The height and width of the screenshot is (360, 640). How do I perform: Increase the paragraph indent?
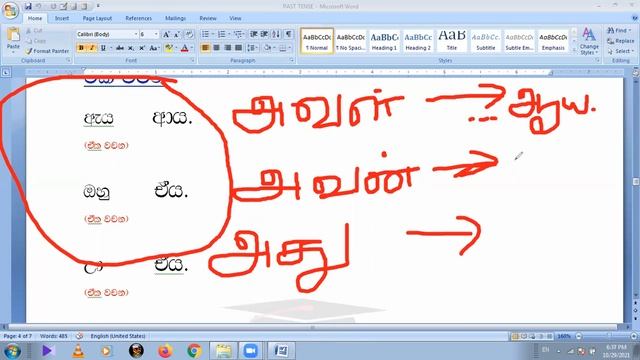pyautogui.click(x=264, y=34)
